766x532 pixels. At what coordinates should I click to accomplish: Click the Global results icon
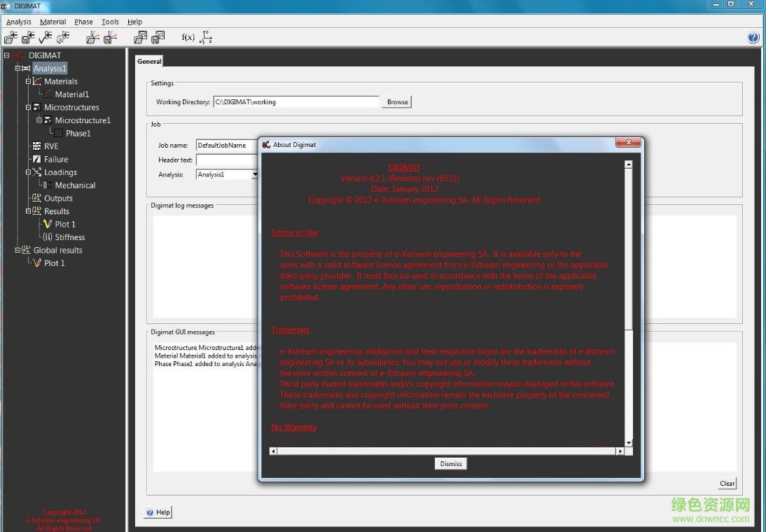(x=26, y=250)
